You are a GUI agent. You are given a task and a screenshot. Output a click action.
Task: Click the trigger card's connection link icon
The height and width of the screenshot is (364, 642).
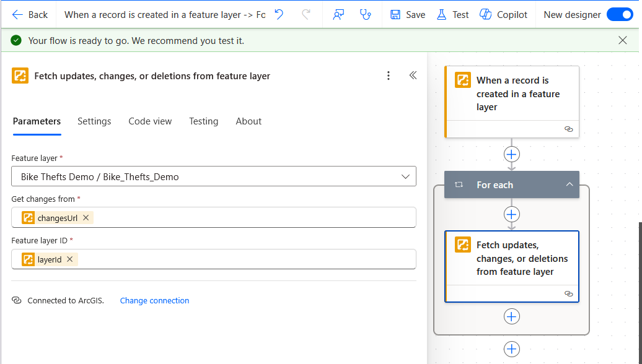click(x=569, y=129)
